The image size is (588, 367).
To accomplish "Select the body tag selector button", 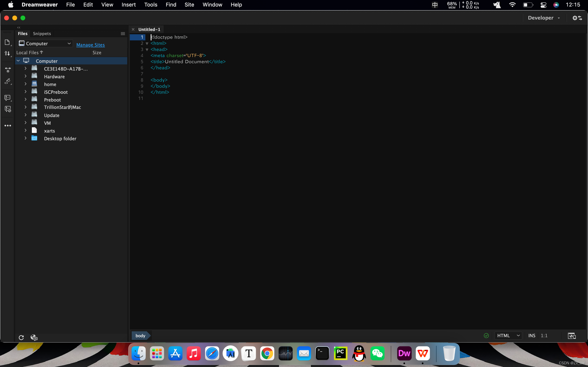I will 140,336.
